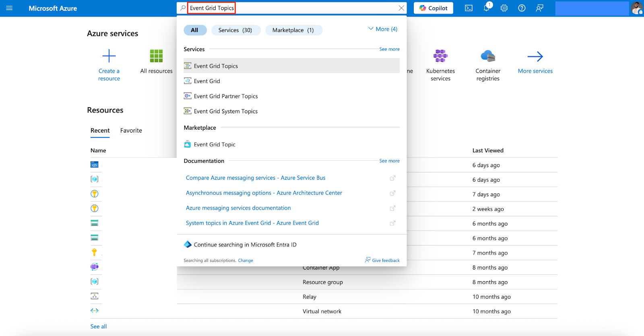Open Compare Azure messaging services doc link
Viewport: 644px width, 336px height.
[256, 178]
